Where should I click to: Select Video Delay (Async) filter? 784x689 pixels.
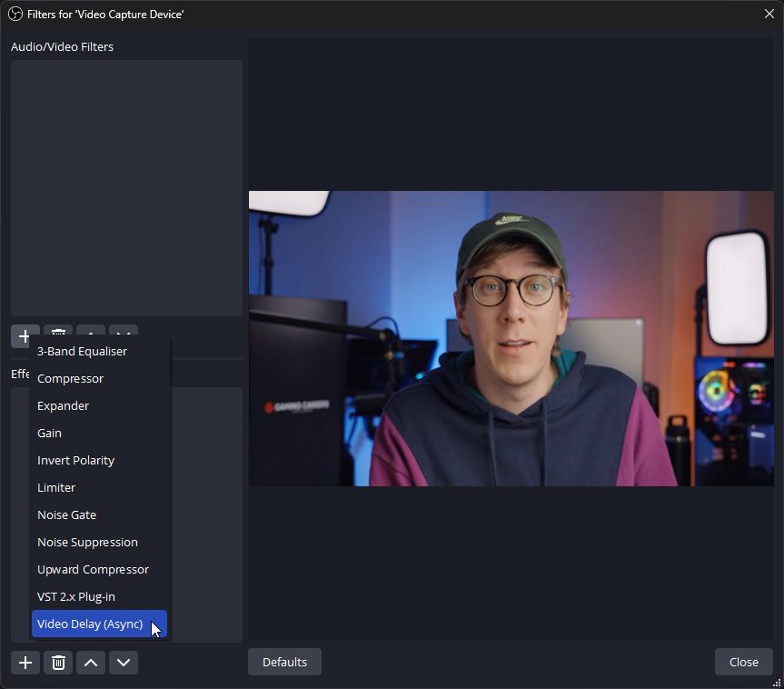click(90, 624)
